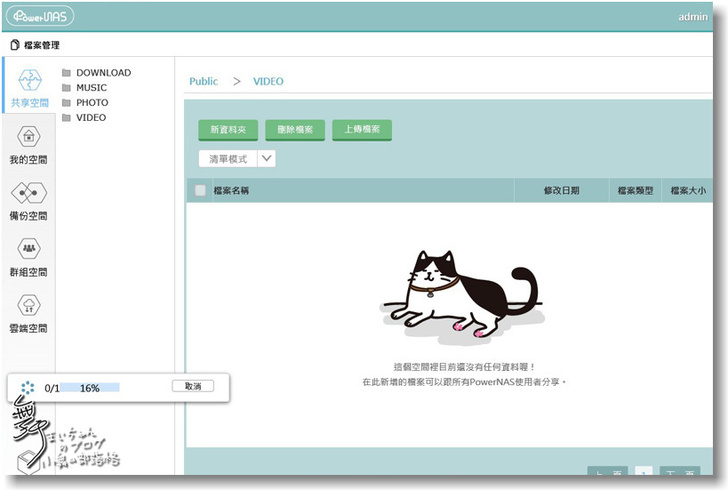Click VIDEO in the breadcrumb
Screen dimensions: 728x490
click(x=268, y=81)
